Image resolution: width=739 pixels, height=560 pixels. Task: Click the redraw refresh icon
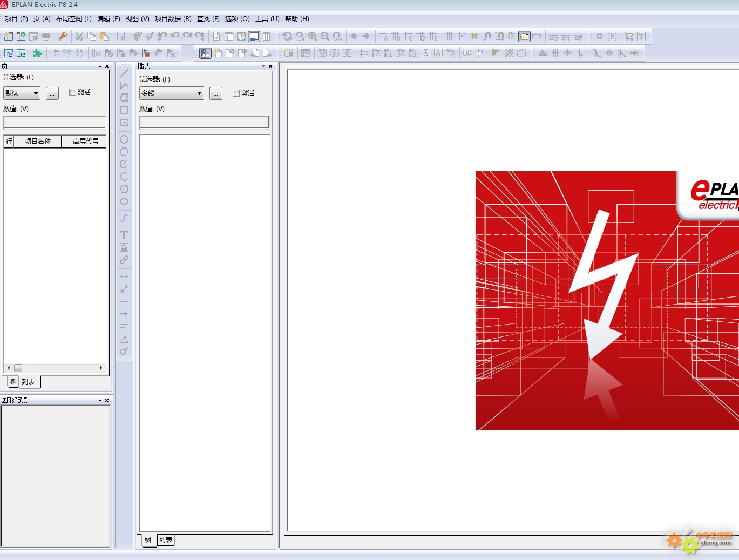[x=287, y=36]
